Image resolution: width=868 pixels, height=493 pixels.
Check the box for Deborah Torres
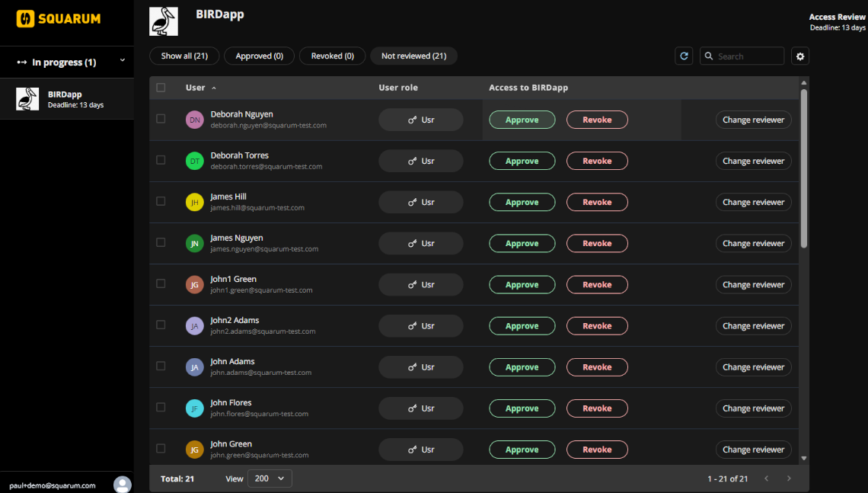tap(161, 160)
